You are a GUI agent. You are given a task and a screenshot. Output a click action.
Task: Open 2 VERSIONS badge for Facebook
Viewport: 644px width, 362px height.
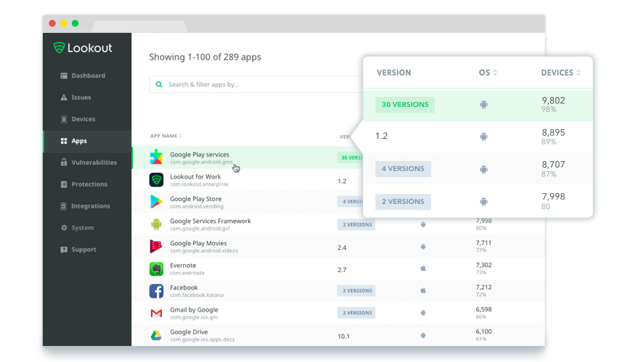click(356, 291)
